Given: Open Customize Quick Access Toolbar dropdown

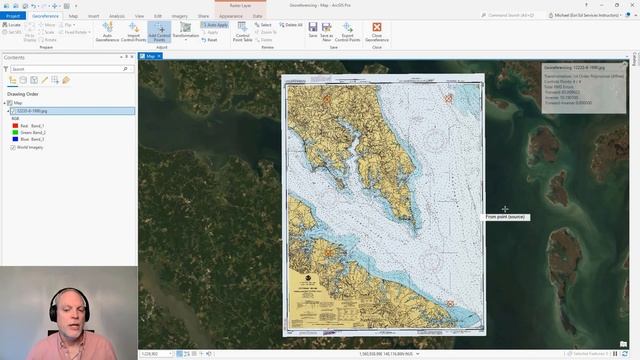Looking at the screenshot, I should pos(76,6).
